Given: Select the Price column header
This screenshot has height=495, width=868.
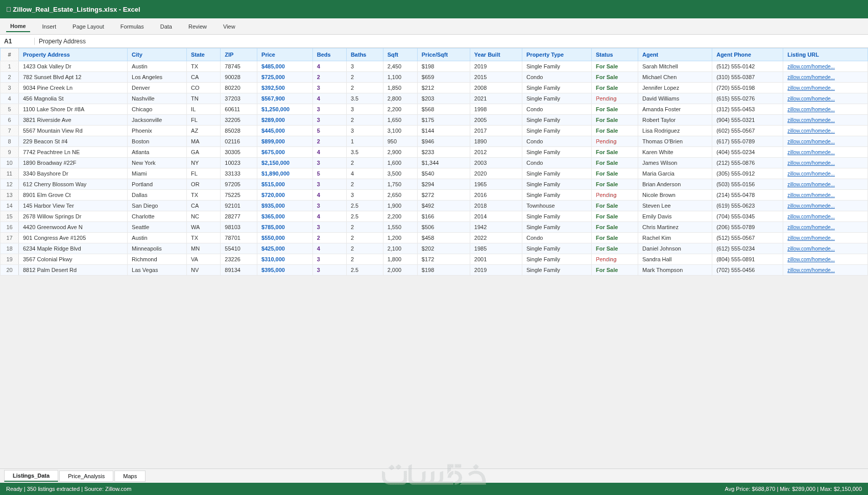Looking at the screenshot, I should [x=285, y=55].
